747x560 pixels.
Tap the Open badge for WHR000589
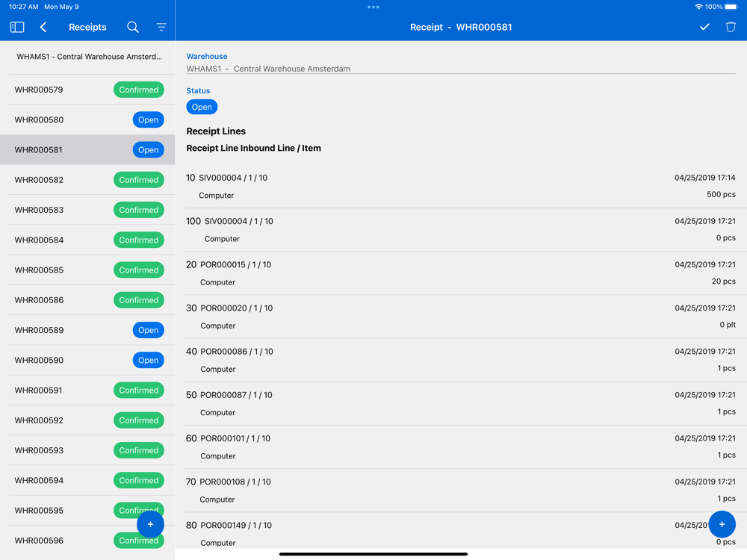pyautogui.click(x=148, y=330)
